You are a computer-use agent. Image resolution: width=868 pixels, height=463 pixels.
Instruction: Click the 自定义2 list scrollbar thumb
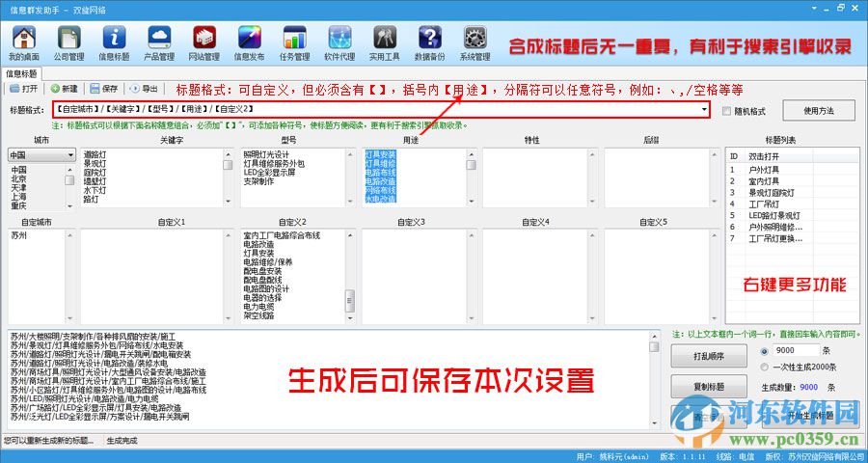point(350,301)
